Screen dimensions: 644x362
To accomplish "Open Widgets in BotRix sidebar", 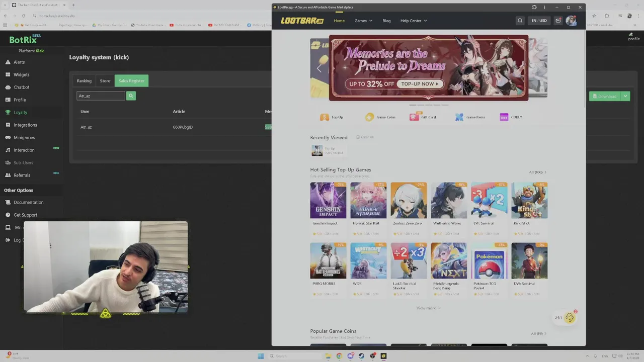I will (21, 74).
